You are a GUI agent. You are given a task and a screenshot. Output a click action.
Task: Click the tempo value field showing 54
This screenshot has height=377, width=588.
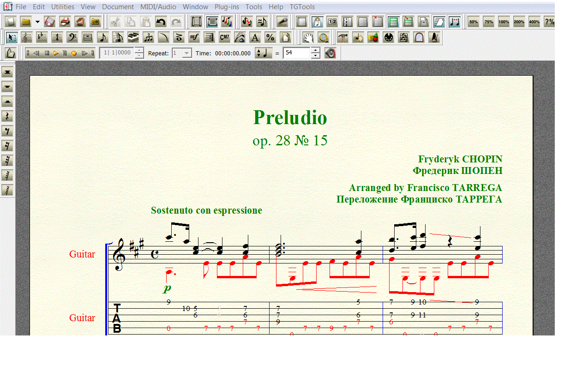tap(296, 53)
